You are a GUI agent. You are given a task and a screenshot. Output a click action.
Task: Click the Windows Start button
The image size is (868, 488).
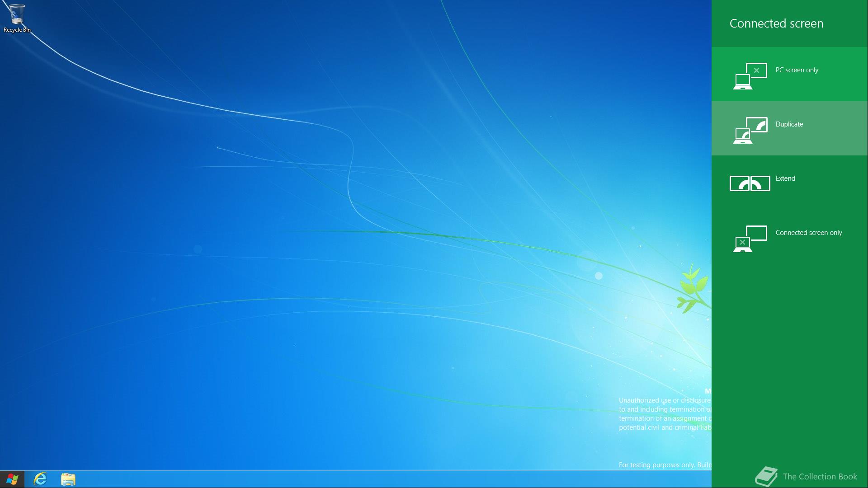pos(12,479)
